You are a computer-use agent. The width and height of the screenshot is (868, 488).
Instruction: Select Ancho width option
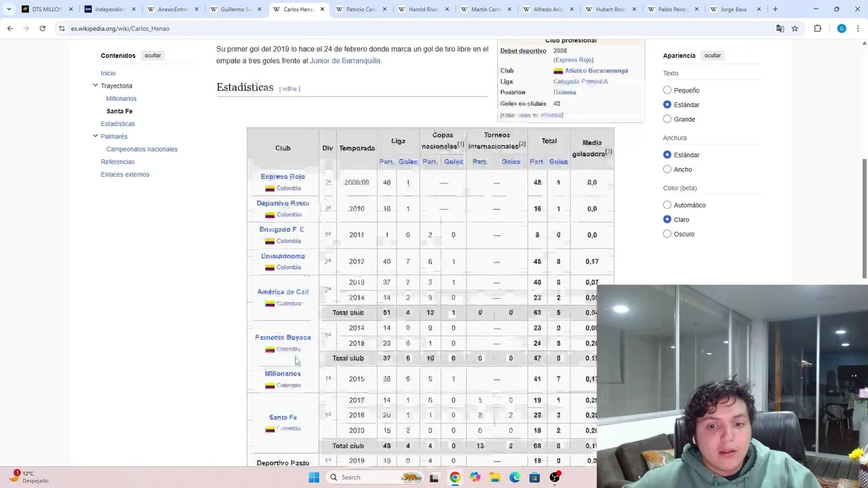click(x=667, y=169)
